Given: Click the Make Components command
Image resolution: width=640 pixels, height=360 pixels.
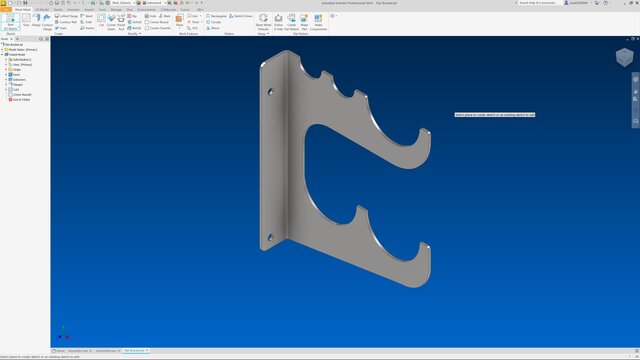Looking at the screenshot, I should point(318,22).
